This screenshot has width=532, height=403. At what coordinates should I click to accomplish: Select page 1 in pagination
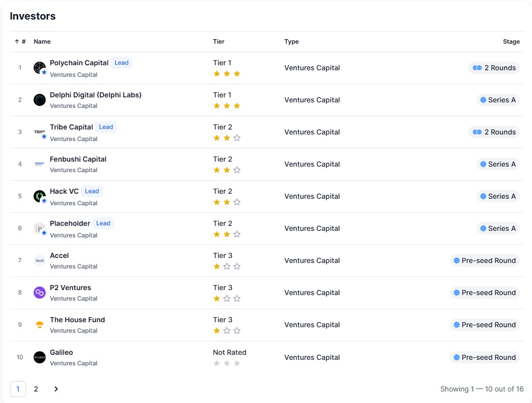[x=18, y=389]
